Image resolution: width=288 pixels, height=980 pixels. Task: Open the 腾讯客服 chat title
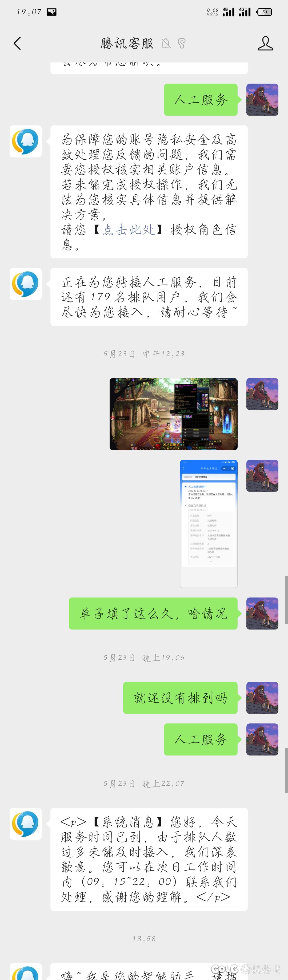(x=127, y=43)
